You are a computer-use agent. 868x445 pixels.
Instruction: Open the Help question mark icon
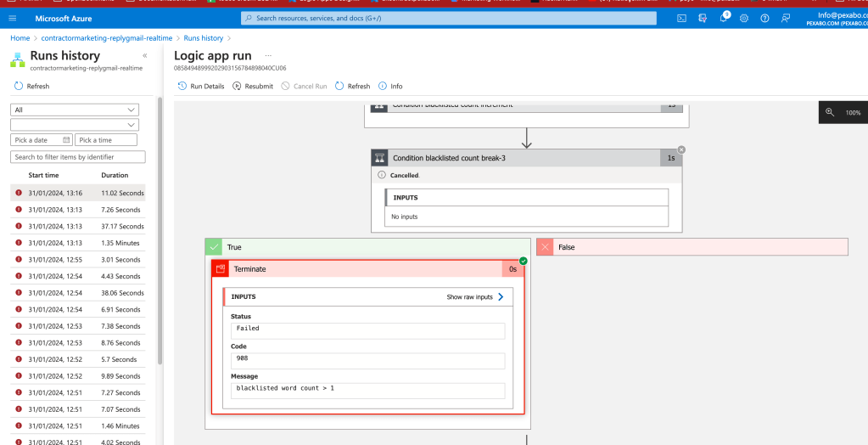pos(764,19)
